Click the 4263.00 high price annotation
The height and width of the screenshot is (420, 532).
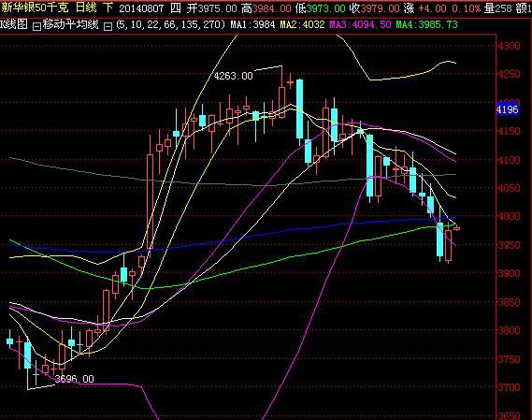pyautogui.click(x=234, y=76)
